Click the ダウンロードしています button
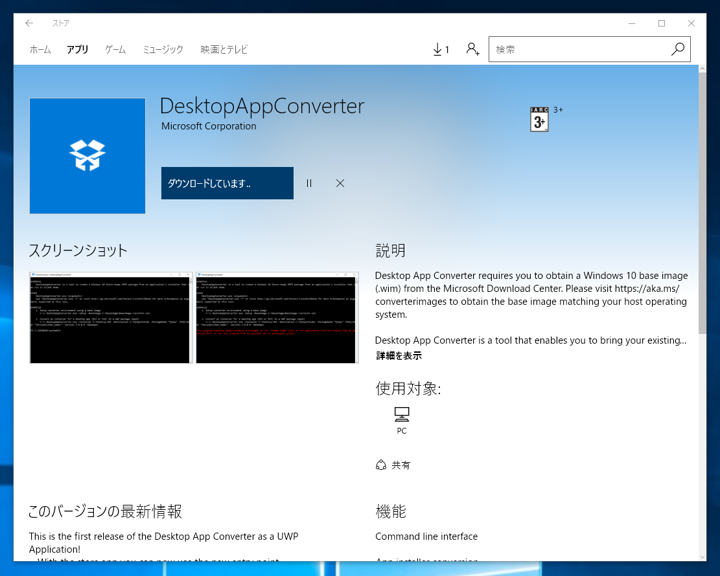The height and width of the screenshot is (576, 720). (227, 183)
